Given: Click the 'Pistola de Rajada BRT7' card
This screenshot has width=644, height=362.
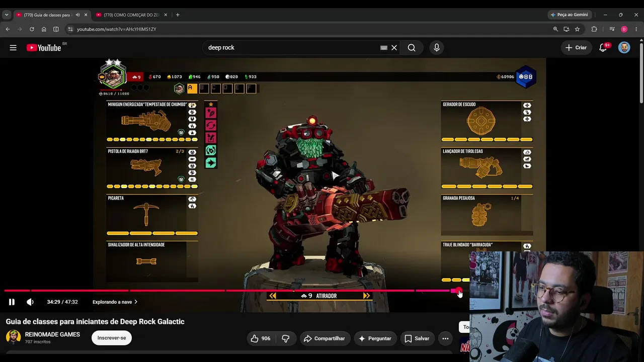Looking at the screenshot, I should tap(152, 168).
